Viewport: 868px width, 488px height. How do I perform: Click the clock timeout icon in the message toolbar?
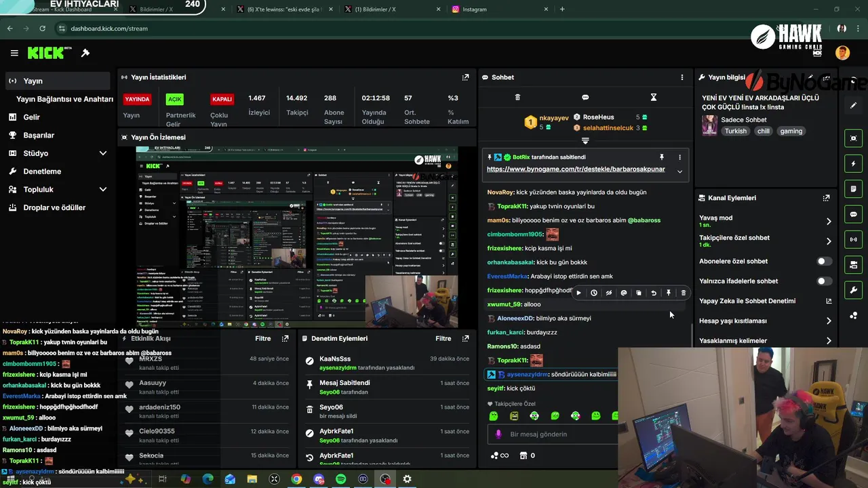[593, 293]
